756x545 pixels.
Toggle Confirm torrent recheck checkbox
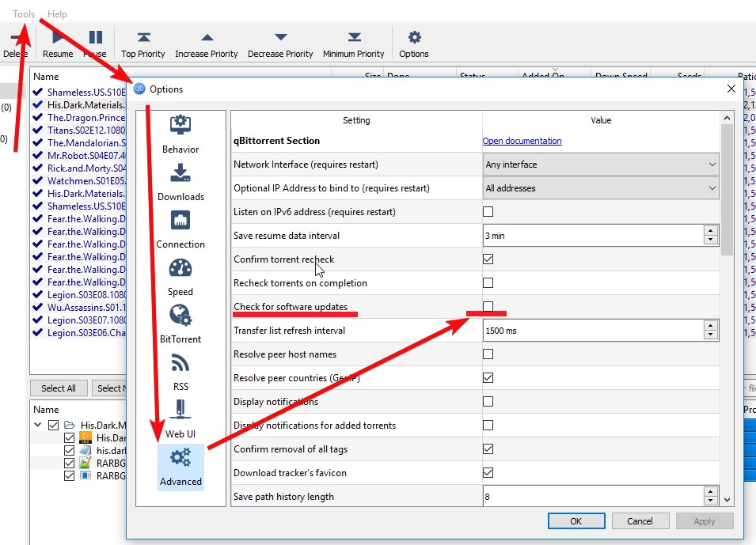point(488,259)
